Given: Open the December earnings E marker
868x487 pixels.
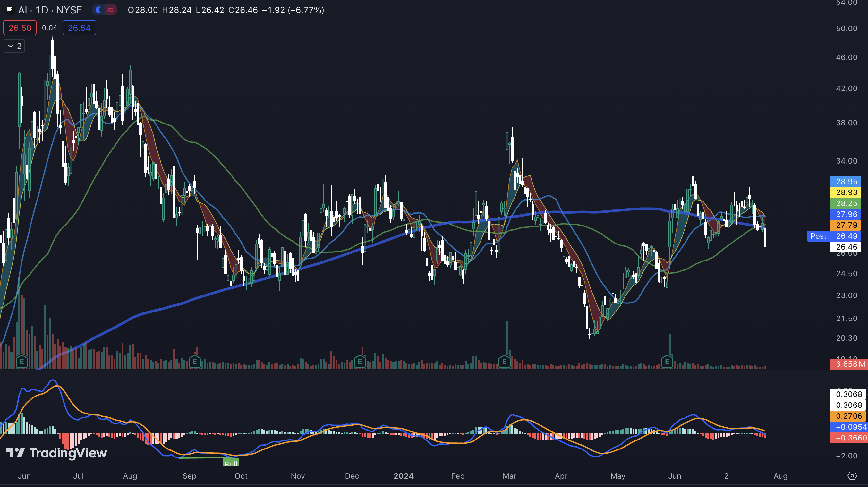Looking at the screenshot, I should [x=360, y=362].
